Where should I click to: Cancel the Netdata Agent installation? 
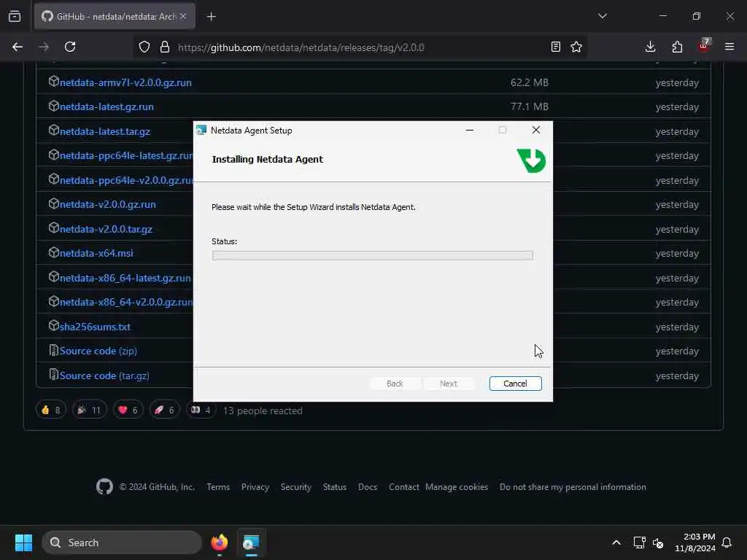coord(515,384)
